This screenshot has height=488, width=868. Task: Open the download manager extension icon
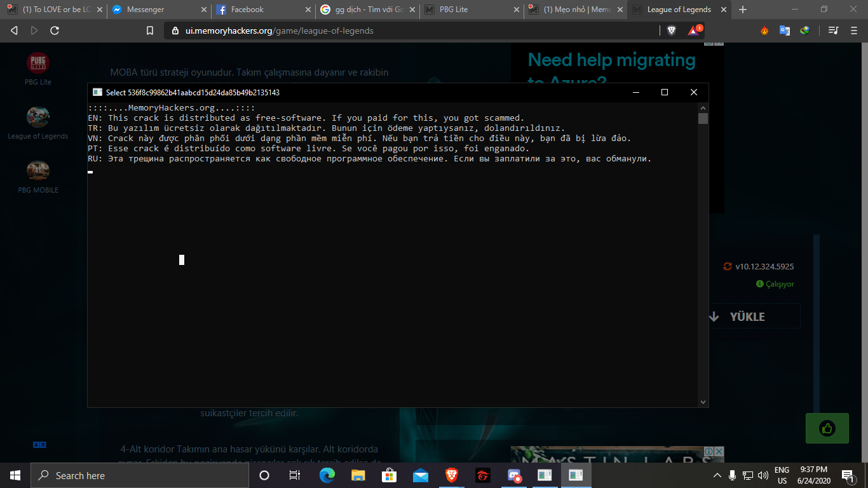point(804,30)
